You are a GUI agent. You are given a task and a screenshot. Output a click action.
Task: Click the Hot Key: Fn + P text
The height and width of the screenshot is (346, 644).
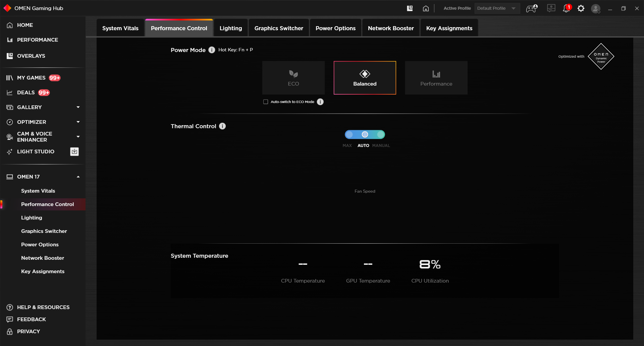coord(235,50)
